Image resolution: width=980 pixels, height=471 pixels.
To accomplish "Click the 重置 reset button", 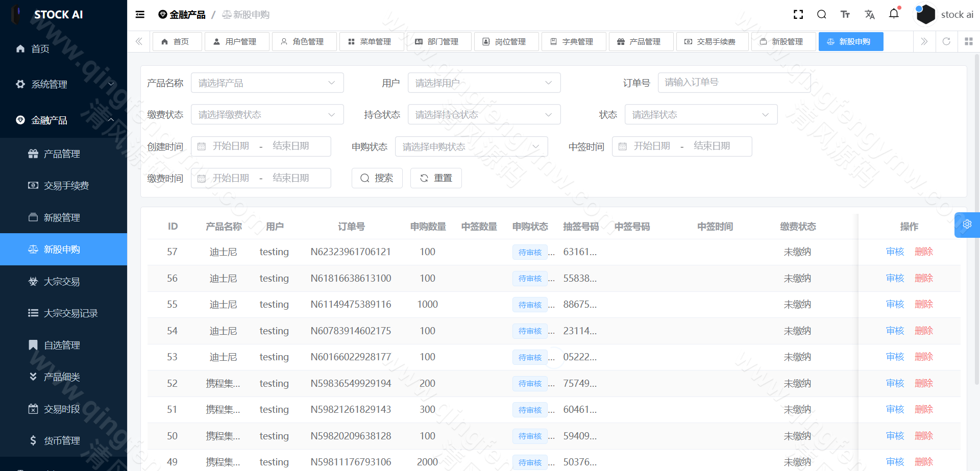I will 436,178.
